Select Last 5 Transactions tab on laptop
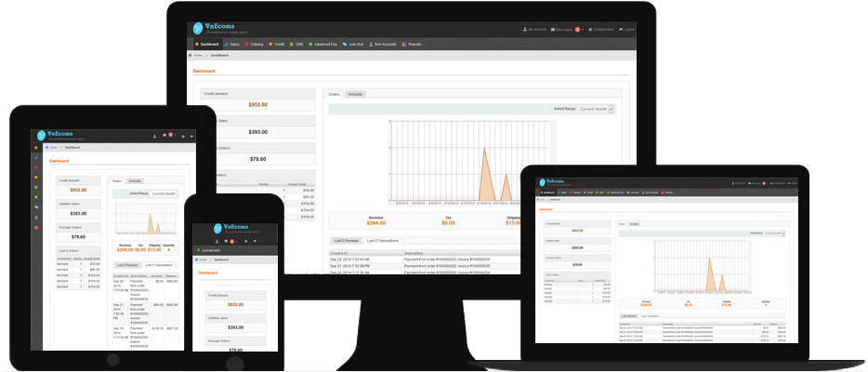868x372 pixels. (650, 316)
